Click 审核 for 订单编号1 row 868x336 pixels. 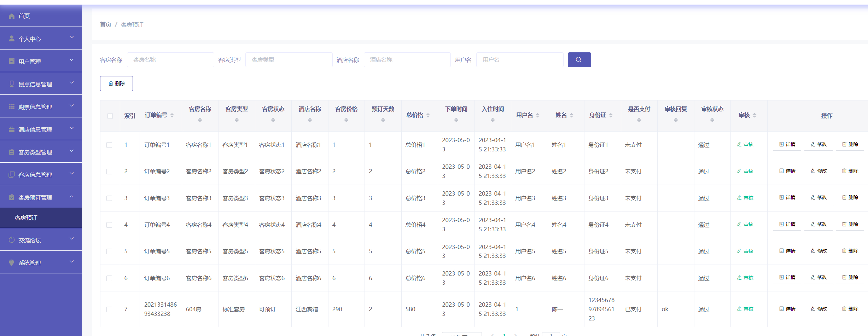pos(745,144)
